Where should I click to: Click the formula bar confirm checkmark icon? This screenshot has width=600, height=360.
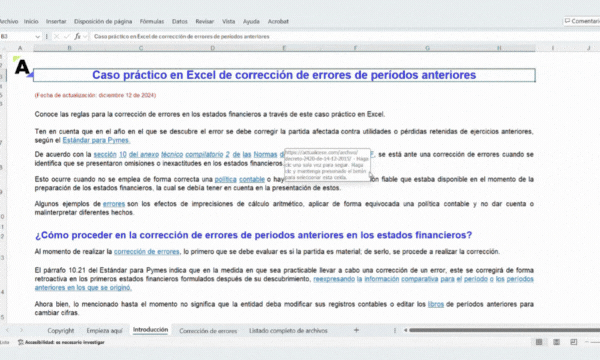click(67, 36)
